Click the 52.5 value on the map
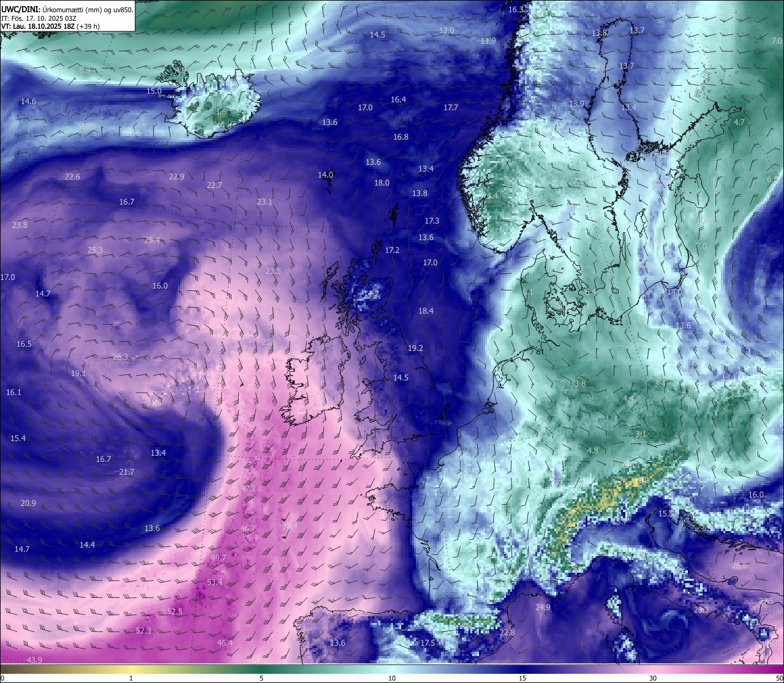 click(x=175, y=611)
